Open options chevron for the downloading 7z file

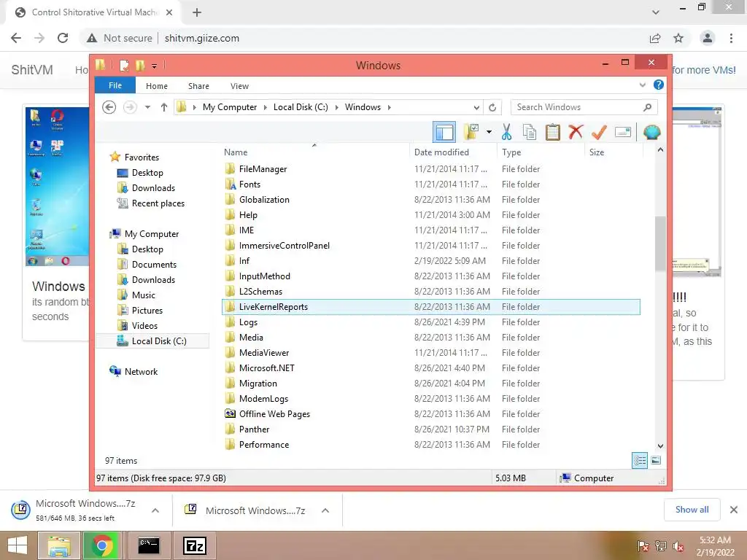pos(155,510)
